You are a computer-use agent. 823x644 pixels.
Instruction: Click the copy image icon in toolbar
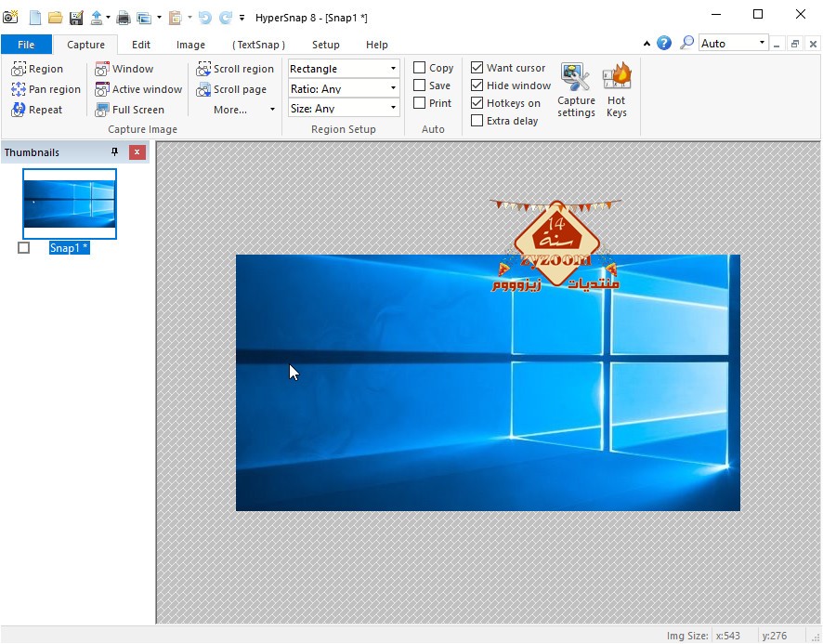(144, 18)
